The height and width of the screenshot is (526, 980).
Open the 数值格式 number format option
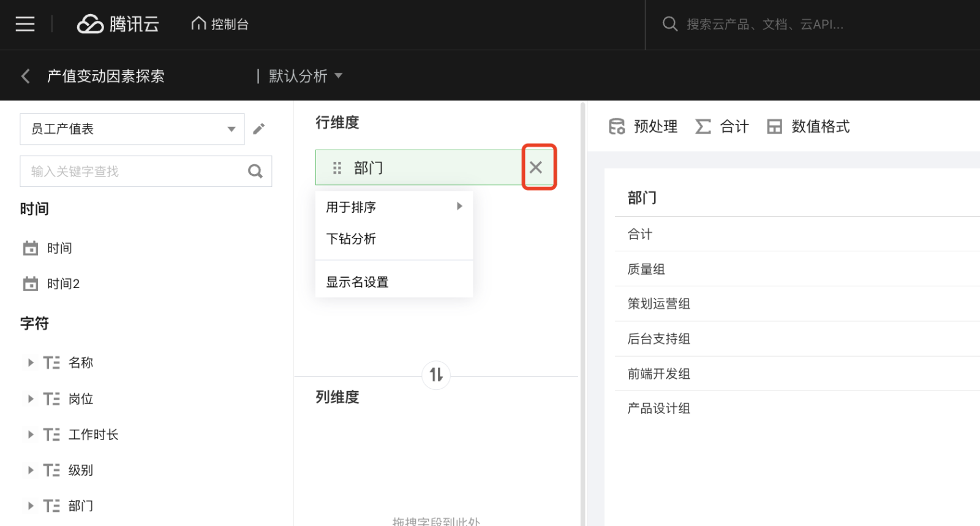[809, 126]
